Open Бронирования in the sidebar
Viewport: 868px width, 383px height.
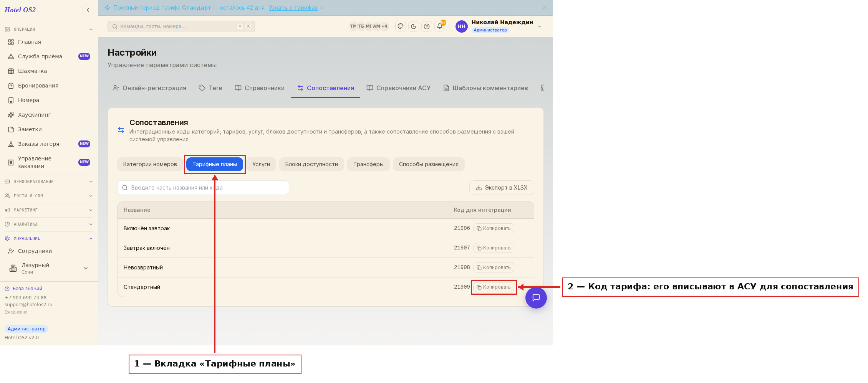point(49,86)
